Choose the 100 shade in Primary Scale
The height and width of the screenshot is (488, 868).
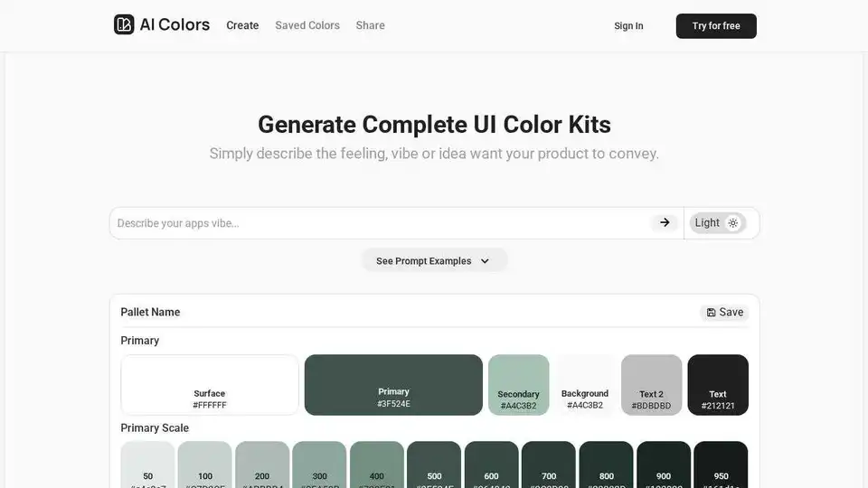pos(205,465)
